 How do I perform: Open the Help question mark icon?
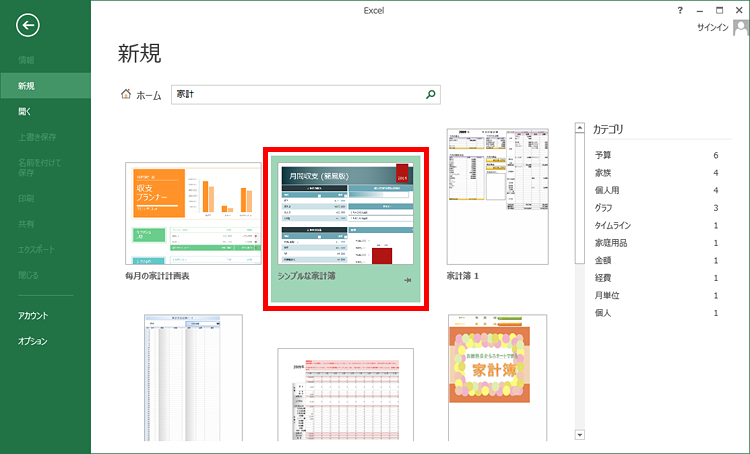(x=681, y=10)
